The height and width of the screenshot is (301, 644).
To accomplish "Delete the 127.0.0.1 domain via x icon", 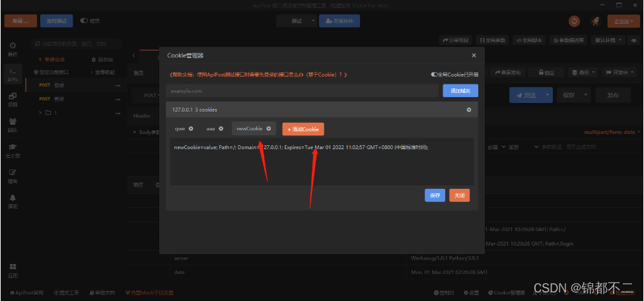I will coord(469,110).
